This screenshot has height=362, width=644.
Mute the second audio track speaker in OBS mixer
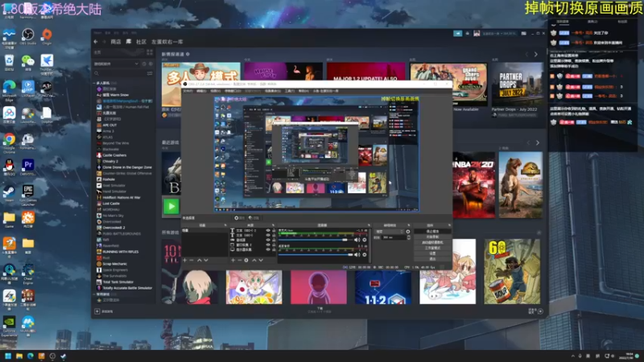click(357, 255)
